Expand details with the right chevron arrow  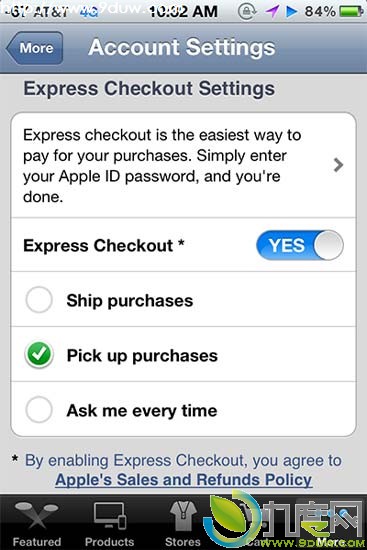tap(338, 165)
